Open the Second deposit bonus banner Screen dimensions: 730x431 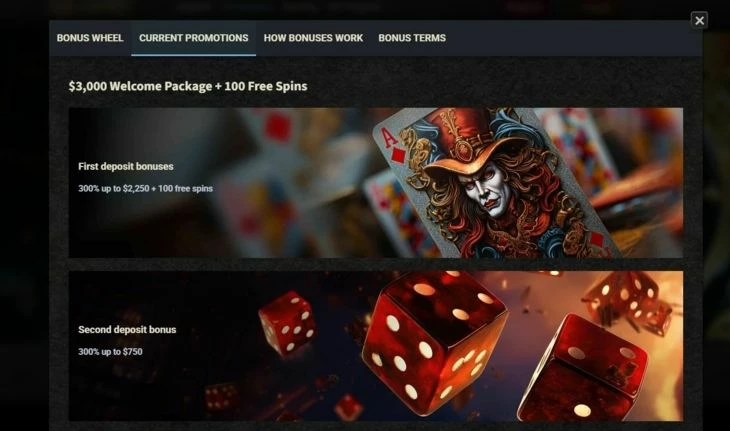[x=376, y=346]
